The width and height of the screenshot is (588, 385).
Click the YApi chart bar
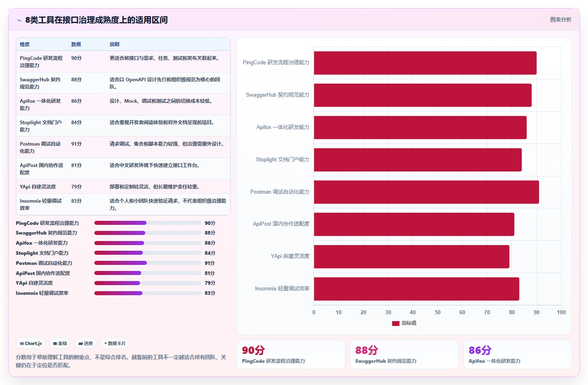[x=412, y=256]
